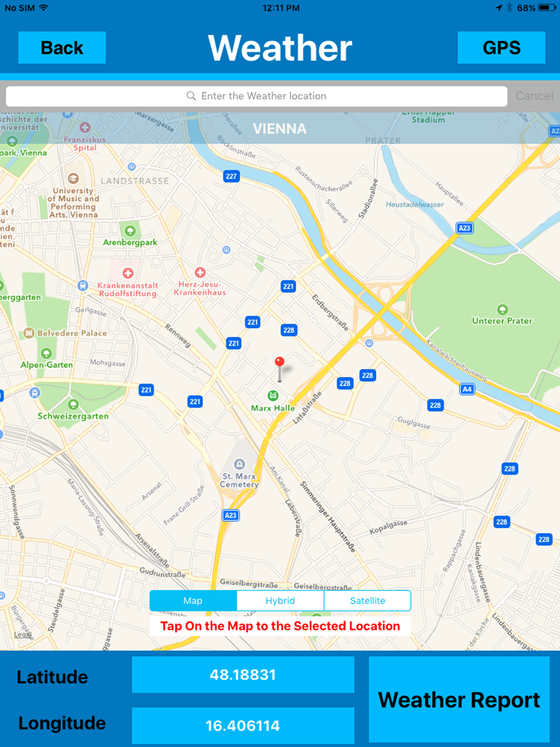Tap the Guglgasse street label

point(414,422)
